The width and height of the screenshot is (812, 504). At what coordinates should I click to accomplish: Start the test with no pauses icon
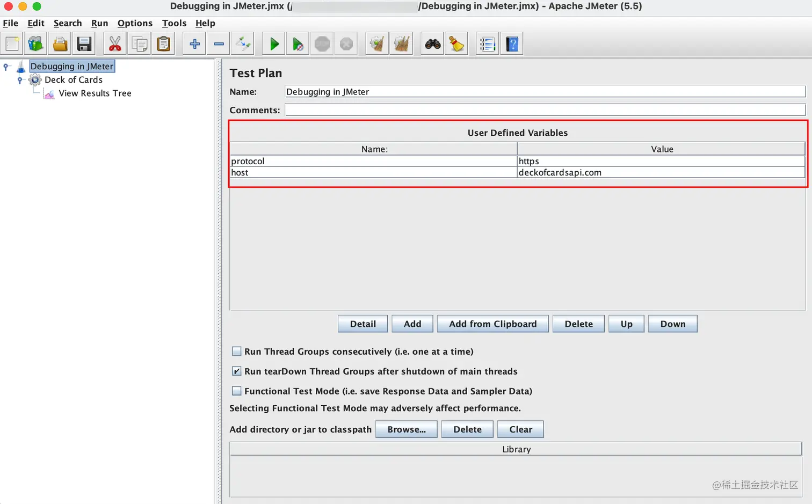[x=298, y=44]
